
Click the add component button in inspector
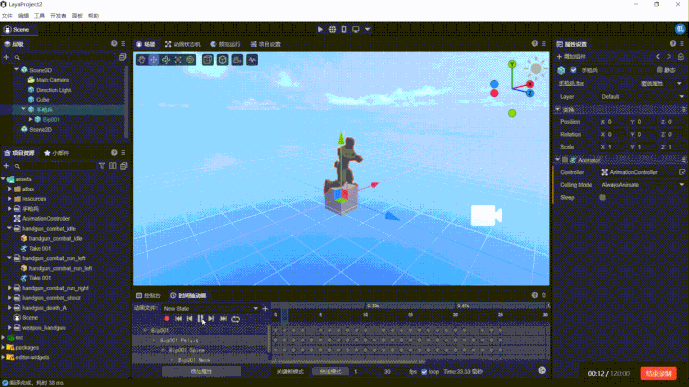[x=571, y=56]
